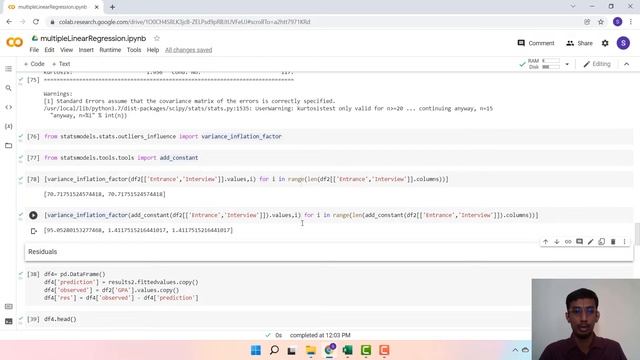Open the Help menu
Image resolution: width=640 pixels, height=360 pixels.
coord(153,50)
